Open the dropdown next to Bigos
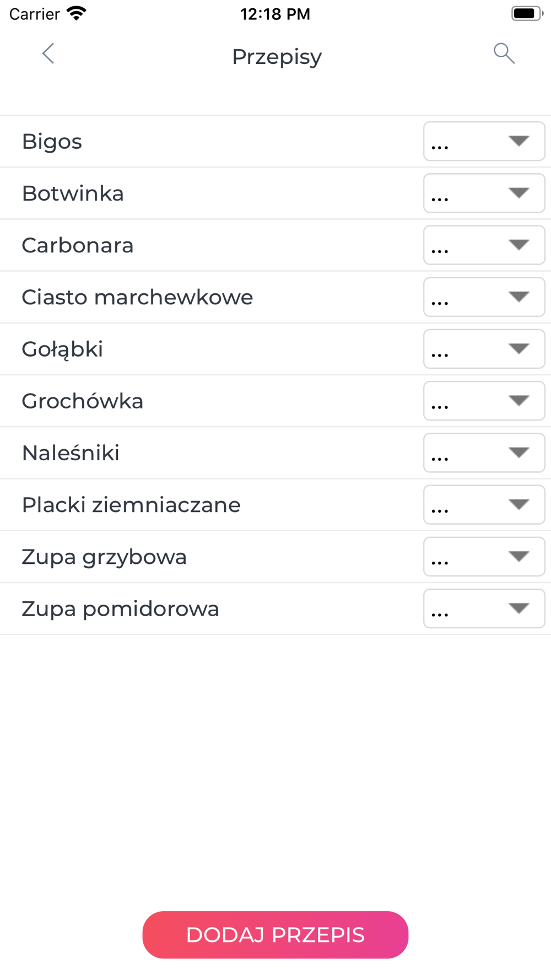Screen dimensions: 551x980 click(x=484, y=142)
